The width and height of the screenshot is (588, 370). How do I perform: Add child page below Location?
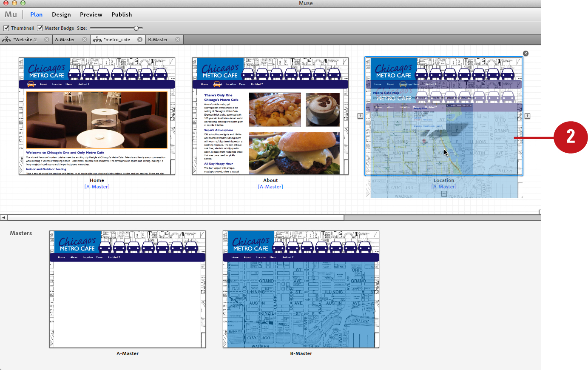pyautogui.click(x=444, y=194)
